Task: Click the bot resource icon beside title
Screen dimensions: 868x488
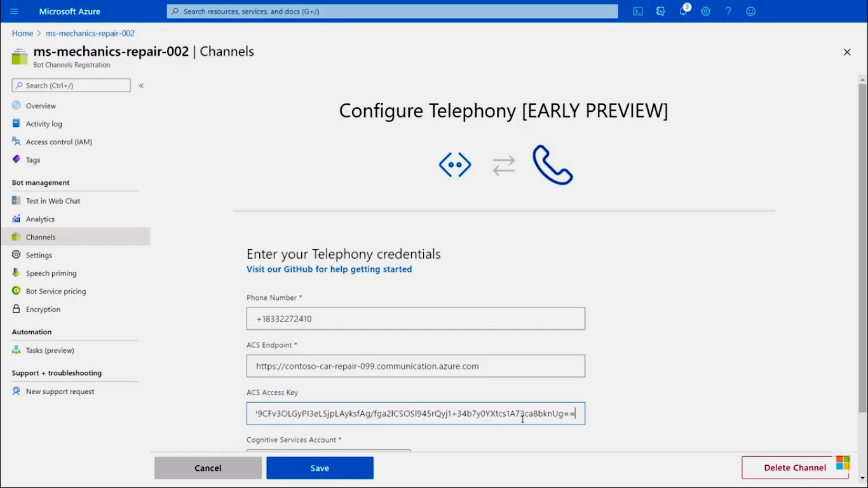Action: (20, 57)
